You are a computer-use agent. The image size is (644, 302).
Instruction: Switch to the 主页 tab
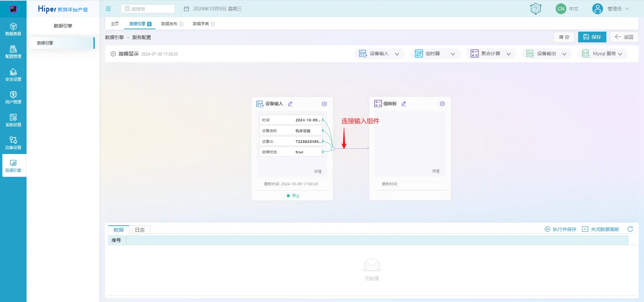click(115, 24)
